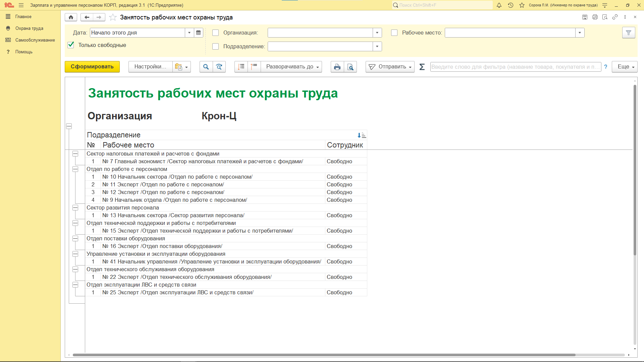Click the Print icon in the report toolbar

click(x=337, y=67)
